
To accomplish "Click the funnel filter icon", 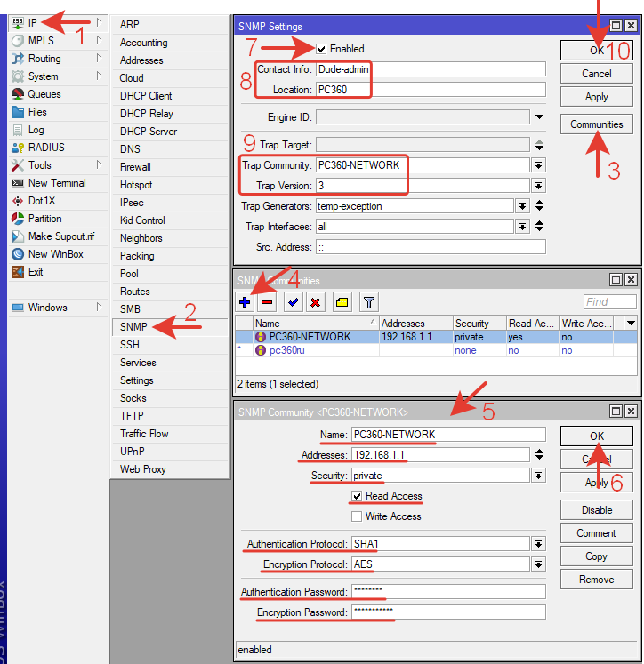I will 368,302.
